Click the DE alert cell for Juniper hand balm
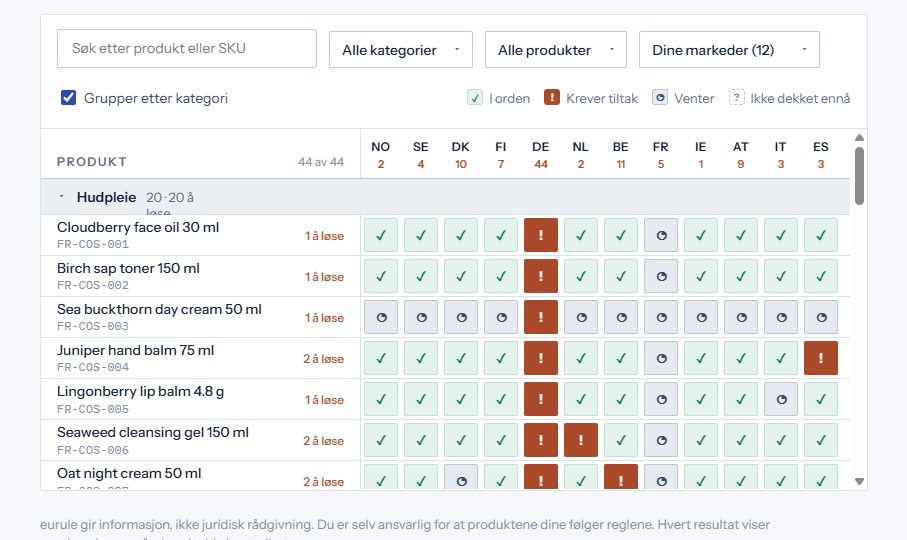907x540 pixels. click(541, 358)
